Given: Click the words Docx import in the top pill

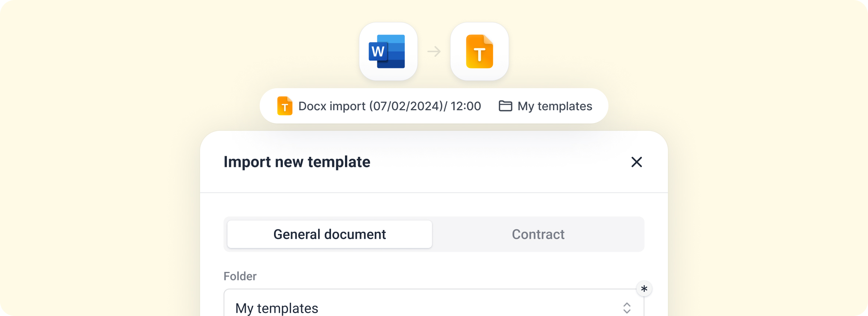Looking at the screenshot, I should pos(332,106).
